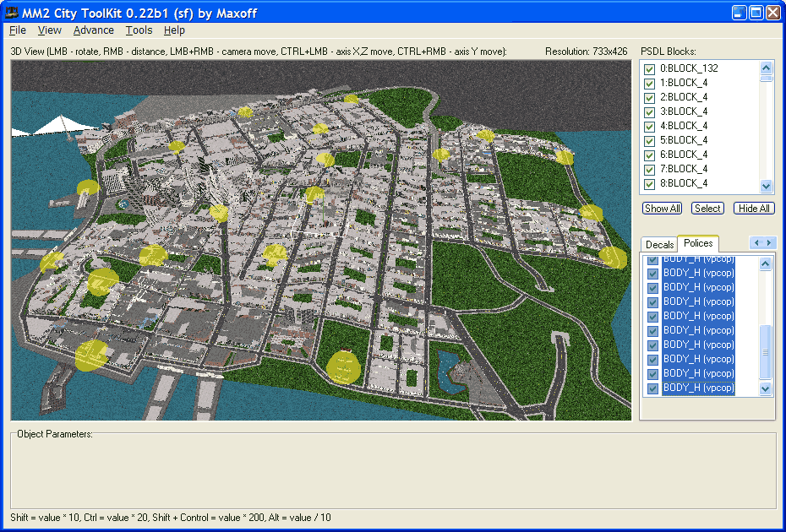Screen dimensions: 786x532
Task: Click PSDL Blocks list scroll-up arrow
Action: point(767,68)
